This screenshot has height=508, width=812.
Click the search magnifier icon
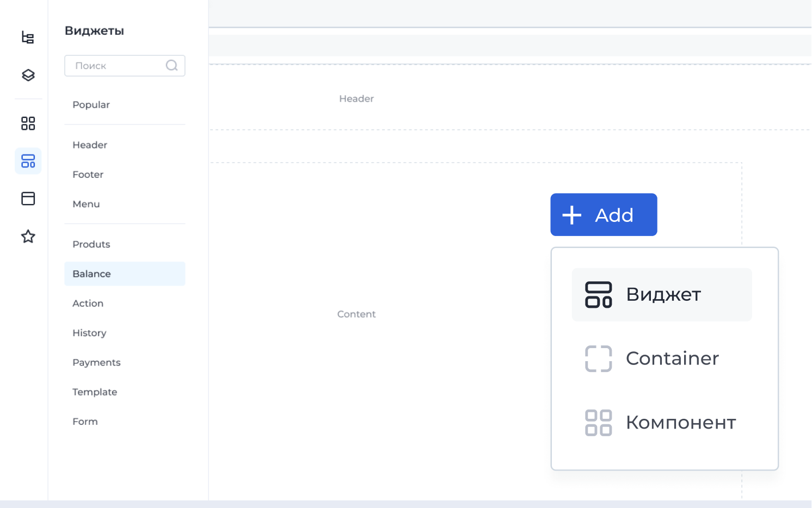pos(171,65)
